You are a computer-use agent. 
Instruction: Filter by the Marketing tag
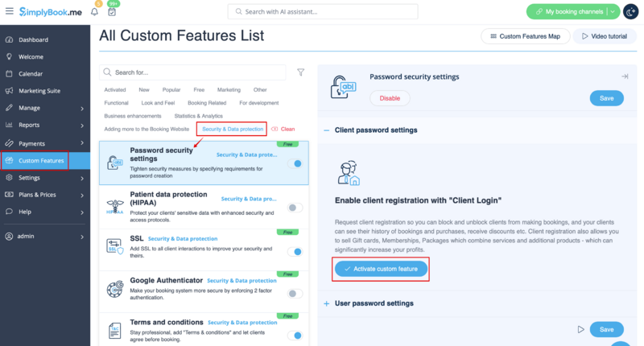pyautogui.click(x=229, y=90)
